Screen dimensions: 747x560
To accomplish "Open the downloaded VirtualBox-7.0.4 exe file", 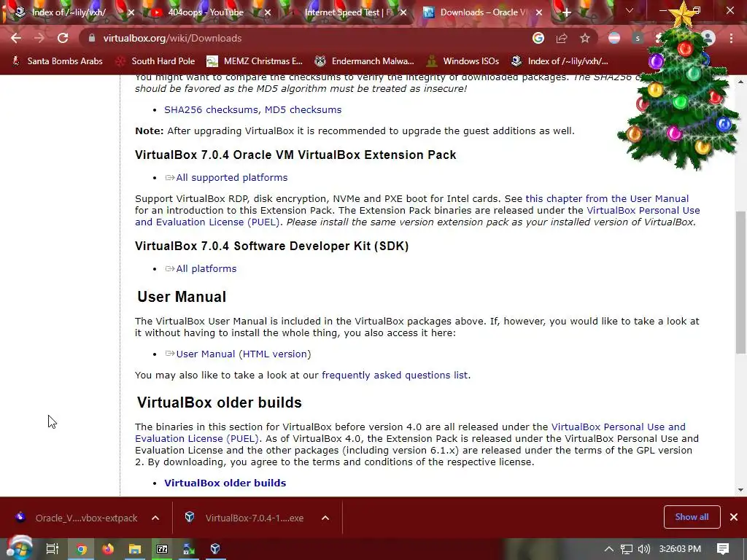I will click(245, 518).
